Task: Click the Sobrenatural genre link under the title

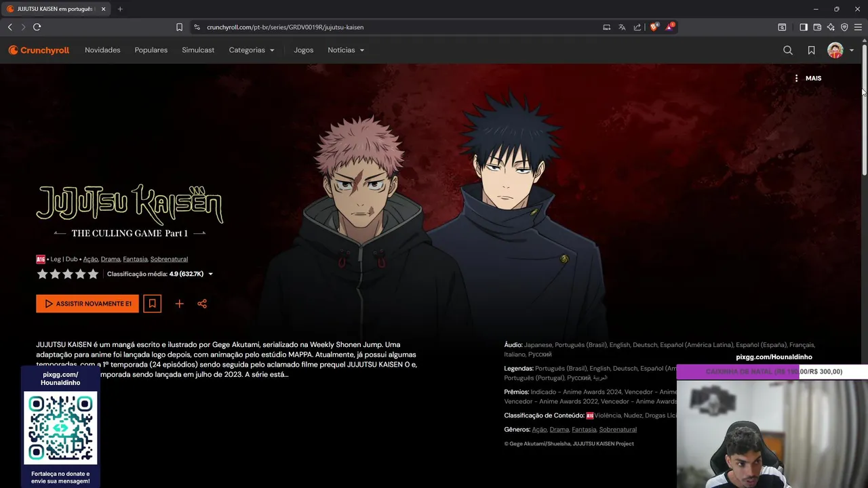Action: [169, 259]
